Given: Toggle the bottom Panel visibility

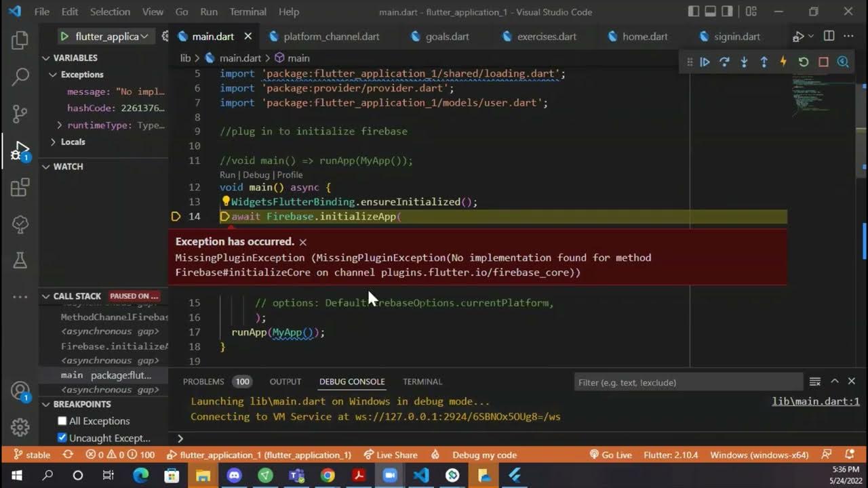Looking at the screenshot, I should pos(710,12).
